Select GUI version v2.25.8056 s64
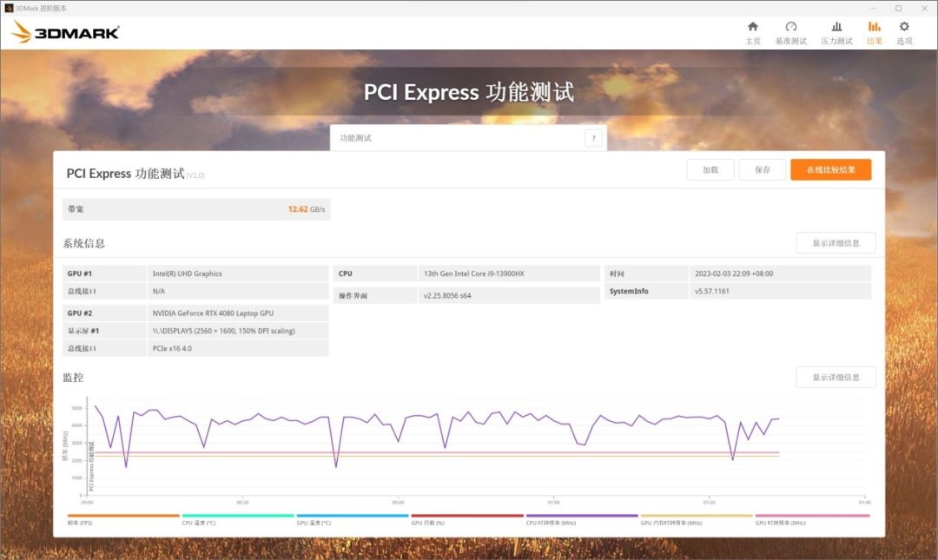 tap(447, 295)
